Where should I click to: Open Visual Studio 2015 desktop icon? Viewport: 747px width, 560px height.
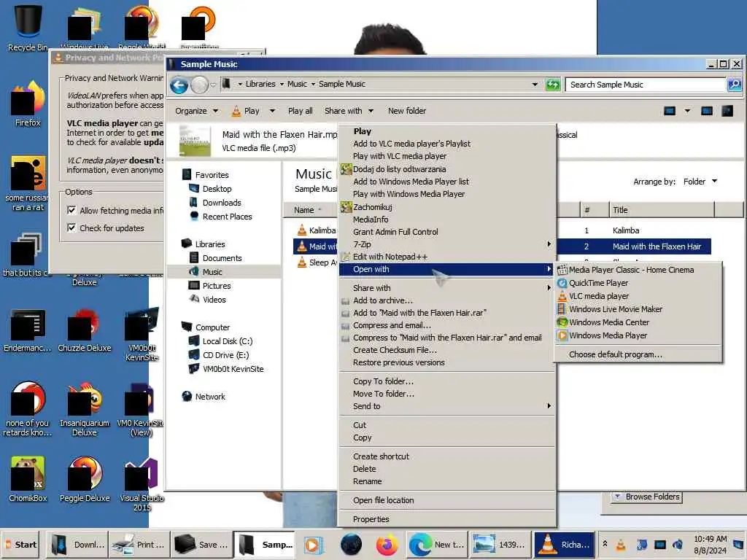click(x=142, y=484)
